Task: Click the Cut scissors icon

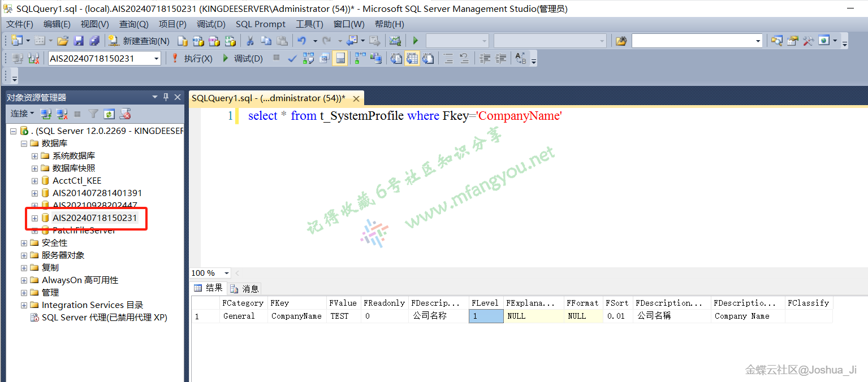Action: [x=249, y=41]
